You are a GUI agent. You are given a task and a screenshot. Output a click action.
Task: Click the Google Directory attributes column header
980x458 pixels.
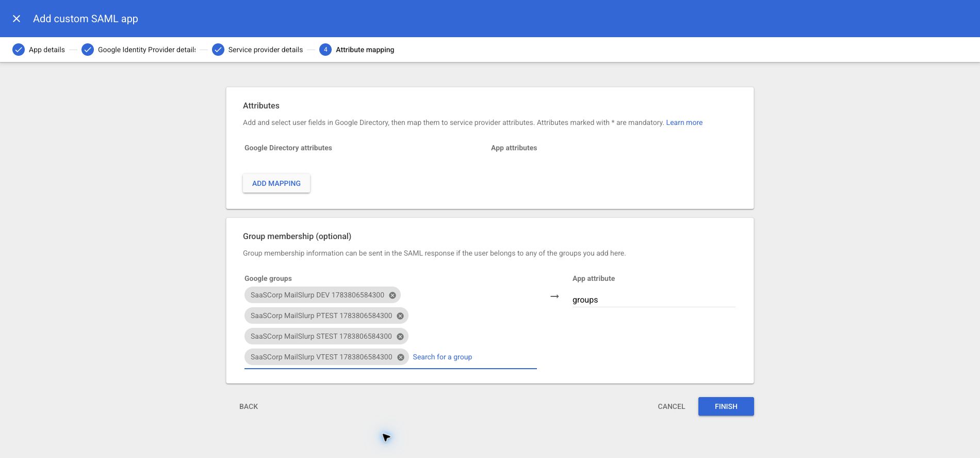(288, 148)
